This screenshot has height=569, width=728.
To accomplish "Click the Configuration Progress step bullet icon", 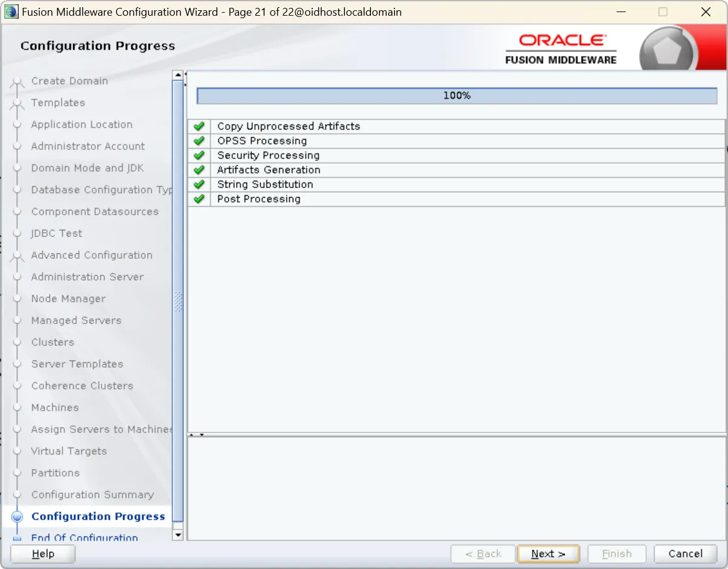I will (x=17, y=517).
